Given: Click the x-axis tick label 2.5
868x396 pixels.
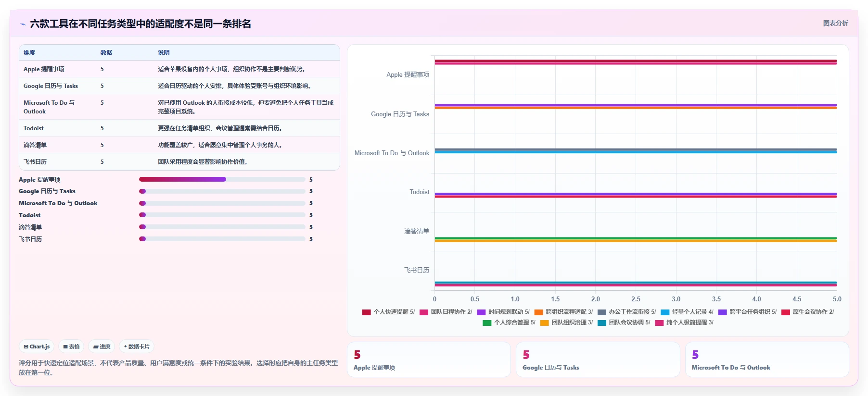Looking at the screenshot, I should tap(636, 299).
